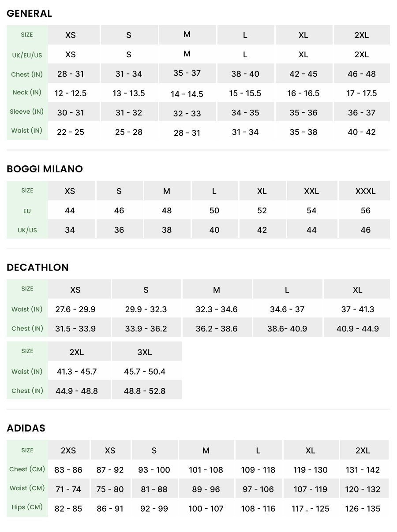Click the DECATHLON section heading
Image resolution: width=397 pixels, height=532 pixels.
point(37,268)
